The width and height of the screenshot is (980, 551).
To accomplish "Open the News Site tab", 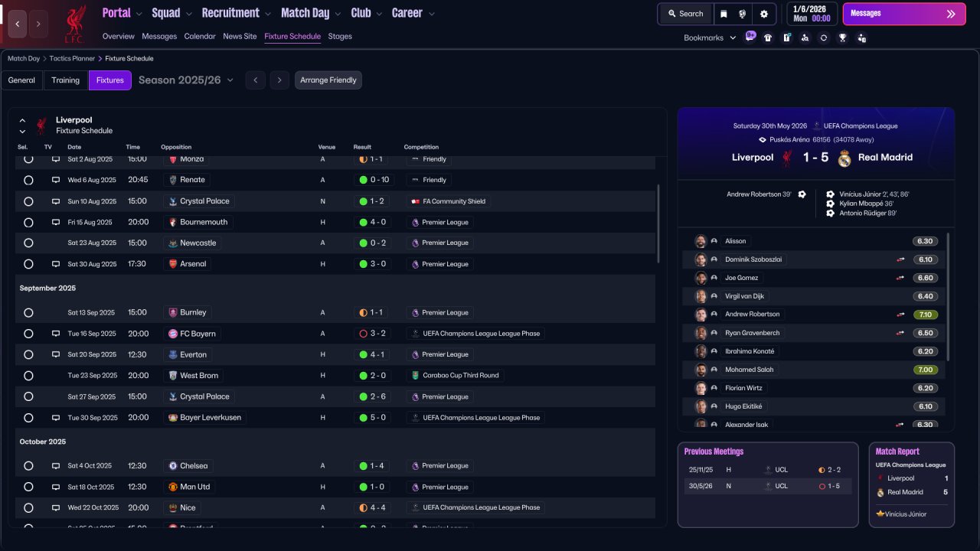I will pos(240,36).
